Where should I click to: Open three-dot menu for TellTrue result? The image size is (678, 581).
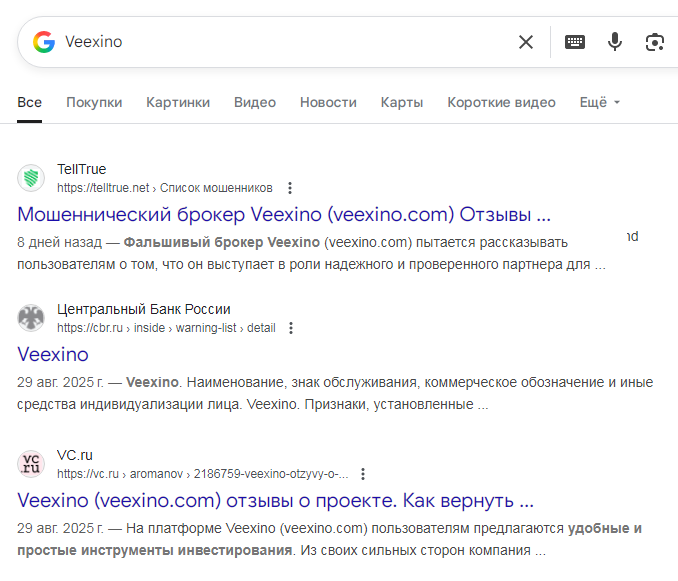pyautogui.click(x=290, y=188)
